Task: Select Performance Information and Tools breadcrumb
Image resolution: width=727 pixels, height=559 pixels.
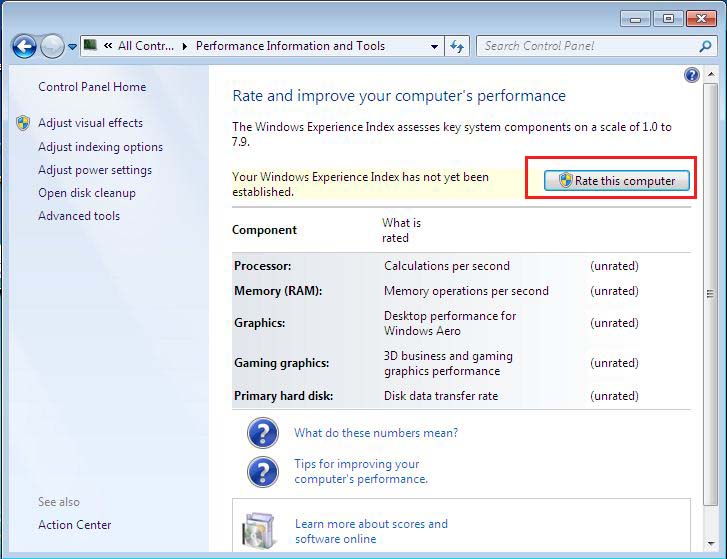Action: coord(290,46)
